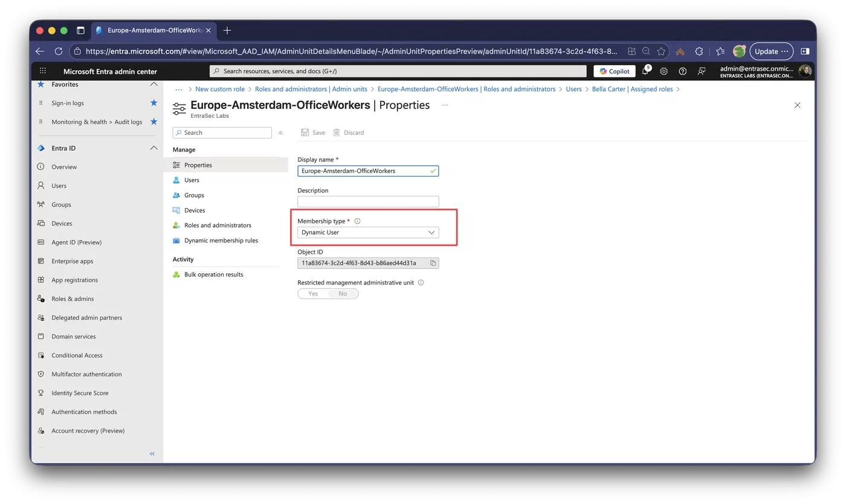Viewport: 846px width, 504px height.
Task: Open the app launcher waffle menu
Action: click(42, 71)
